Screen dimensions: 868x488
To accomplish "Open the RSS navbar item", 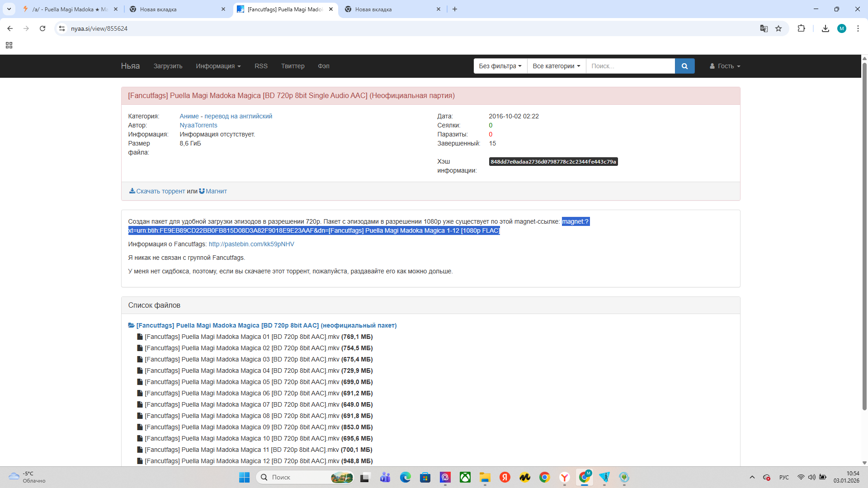I will [261, 66].
